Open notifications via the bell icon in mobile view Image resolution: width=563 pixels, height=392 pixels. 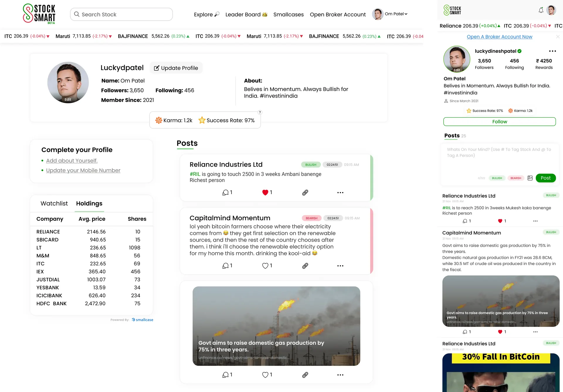pos(541,10)
